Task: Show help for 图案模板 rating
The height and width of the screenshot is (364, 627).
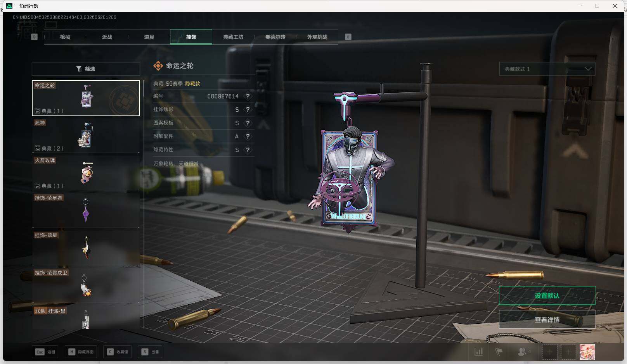Action: coord(248,123)
